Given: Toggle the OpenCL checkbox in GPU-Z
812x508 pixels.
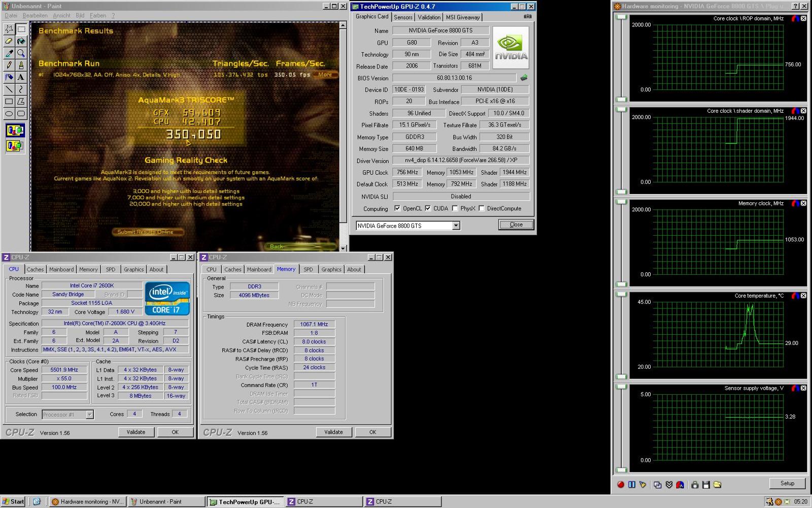Looking at the screenshot, I should [397, 208].
